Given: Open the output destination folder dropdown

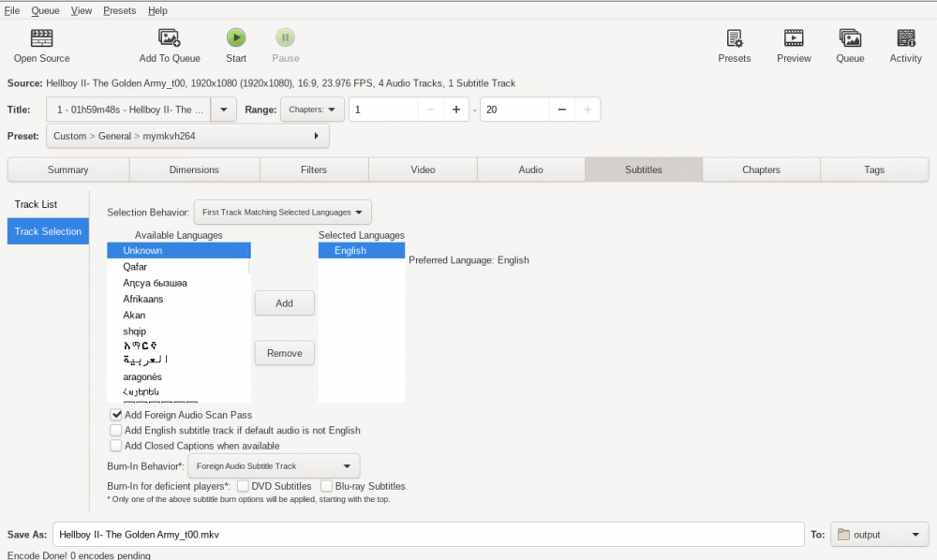Looking at the screenshot, I should [x=879, y=535].
